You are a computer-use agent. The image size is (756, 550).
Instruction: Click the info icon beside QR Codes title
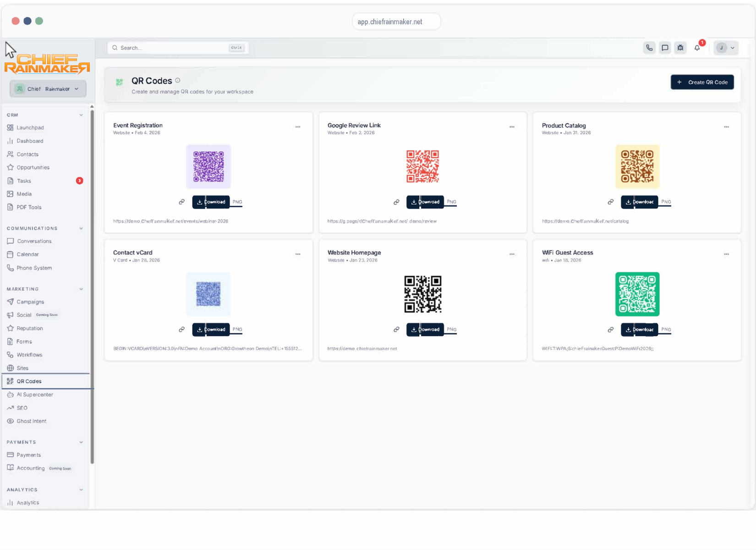pyautogui.click(x=178, y=80)
